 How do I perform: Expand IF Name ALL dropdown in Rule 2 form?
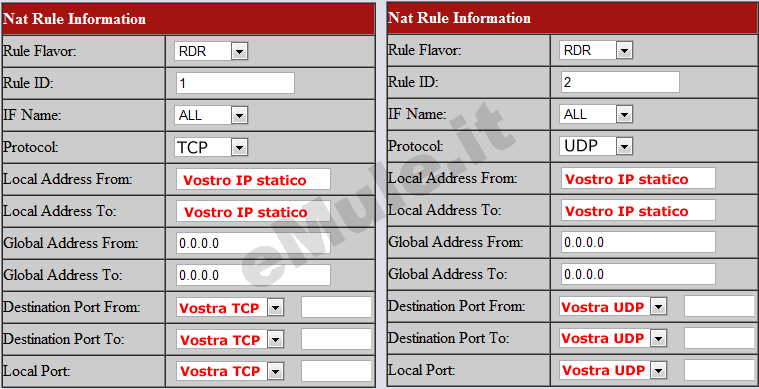point(596,114)
